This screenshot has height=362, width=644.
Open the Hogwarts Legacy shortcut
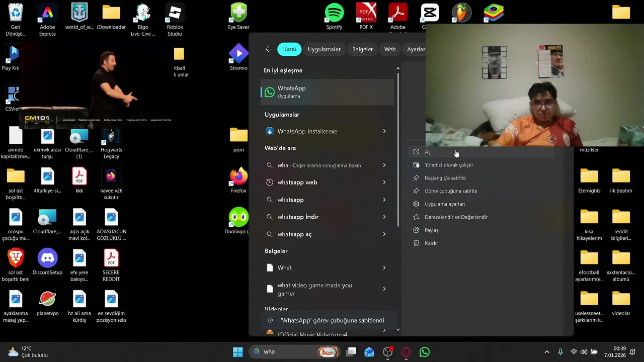click(x=111, y=143)
